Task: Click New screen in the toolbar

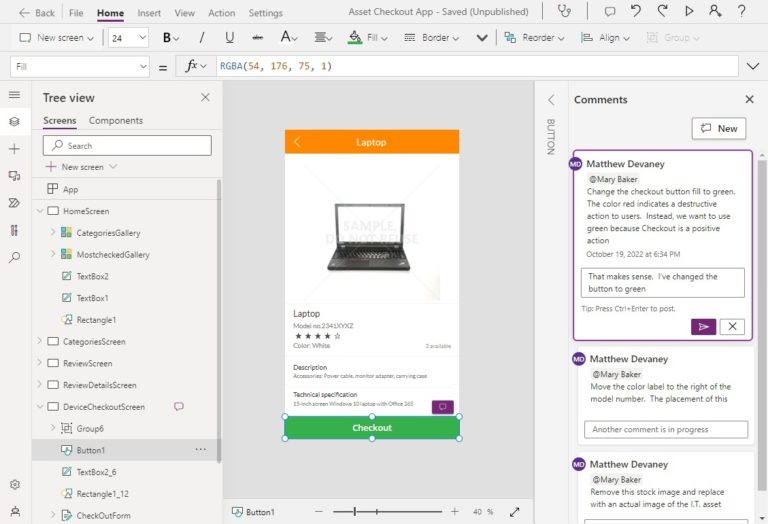Action: [x=56, y=38]
